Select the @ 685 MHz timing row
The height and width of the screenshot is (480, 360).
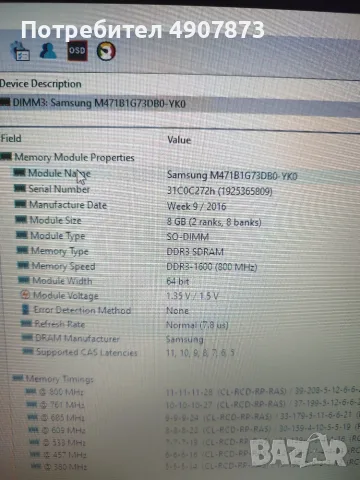pos(63,417)
